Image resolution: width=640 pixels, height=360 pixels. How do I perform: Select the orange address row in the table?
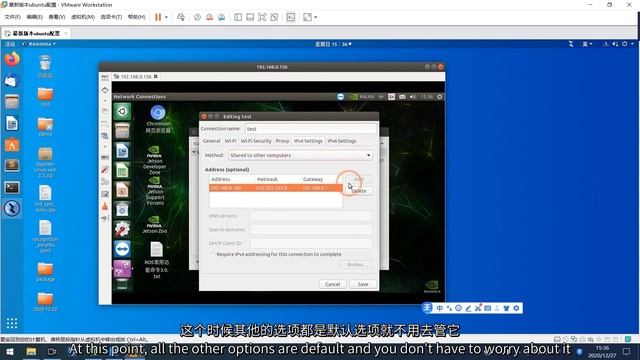pos(276,188)
